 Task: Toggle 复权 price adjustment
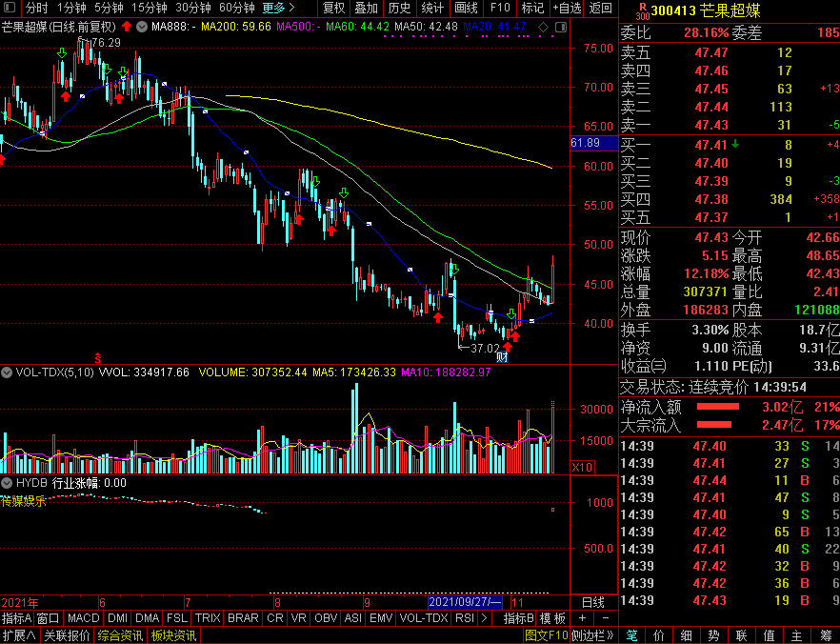pyautogui.click(x=334, y=8)
